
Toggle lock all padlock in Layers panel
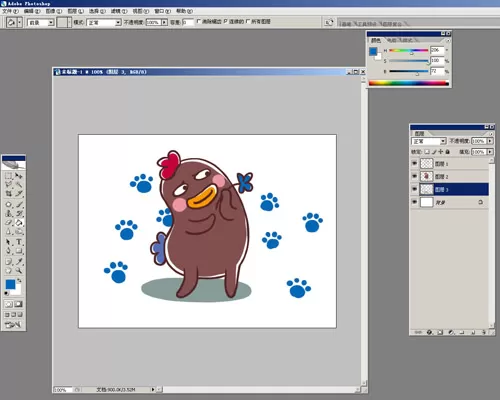[x=448, y=152]
